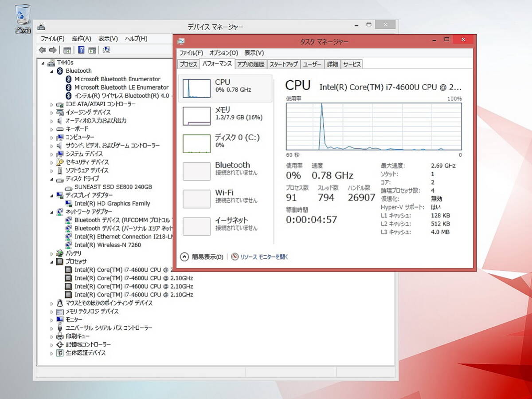The image size is (532, 399).
Task: Expand the バッテリ category
Action: (x=52, y=253)
